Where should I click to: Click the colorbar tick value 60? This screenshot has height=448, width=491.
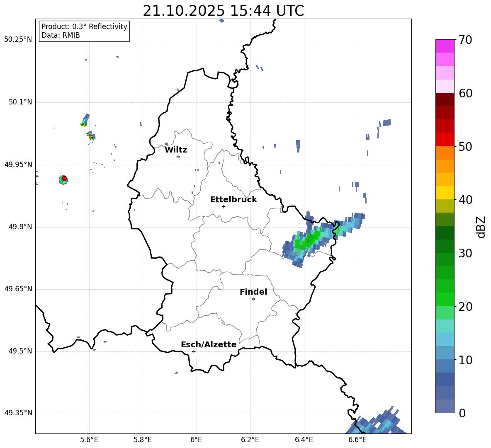pyautogui.click(x=465, y=93)
